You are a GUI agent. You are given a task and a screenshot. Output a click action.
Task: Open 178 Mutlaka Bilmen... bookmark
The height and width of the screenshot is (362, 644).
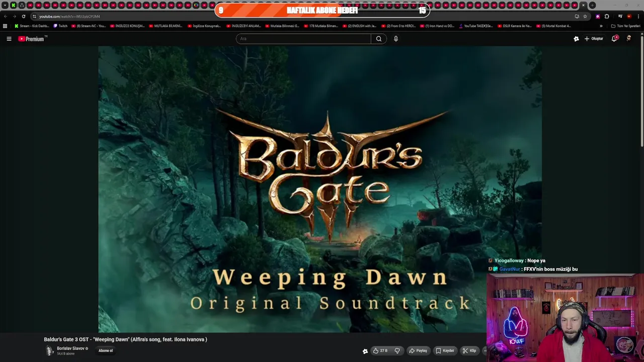321,26
